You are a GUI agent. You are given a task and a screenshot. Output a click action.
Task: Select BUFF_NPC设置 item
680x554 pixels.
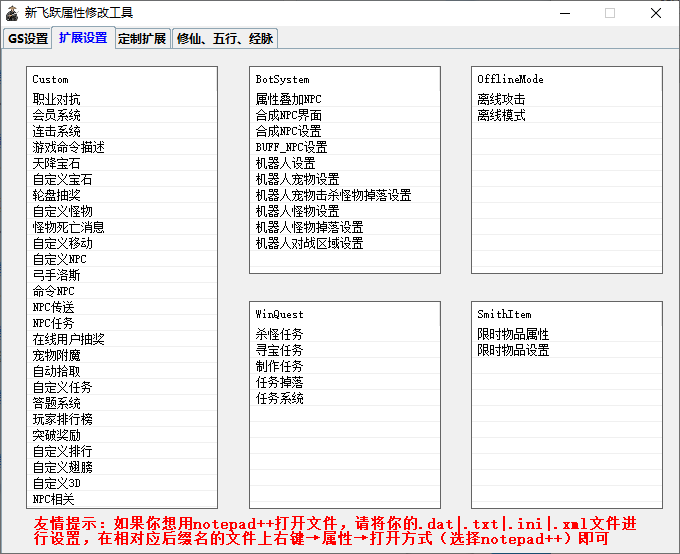click(291, 147)
